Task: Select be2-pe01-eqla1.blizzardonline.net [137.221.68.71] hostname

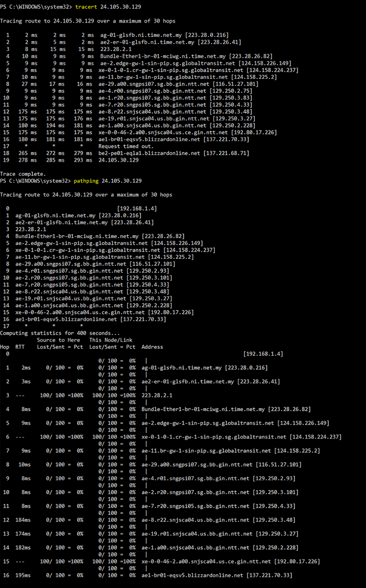Action: [x=174, y=153]
